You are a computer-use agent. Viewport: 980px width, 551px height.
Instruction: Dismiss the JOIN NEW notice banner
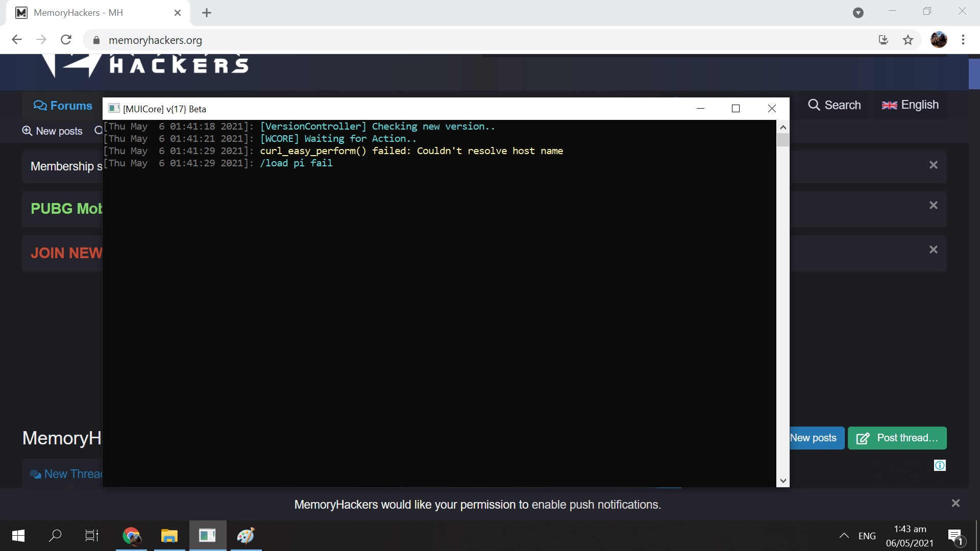[x=934, y=249]
